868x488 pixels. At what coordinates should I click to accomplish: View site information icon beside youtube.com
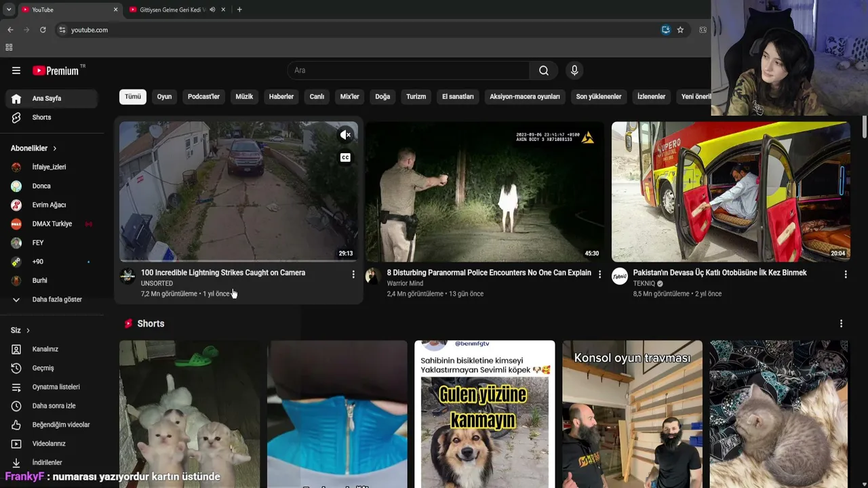coord(62,30)
